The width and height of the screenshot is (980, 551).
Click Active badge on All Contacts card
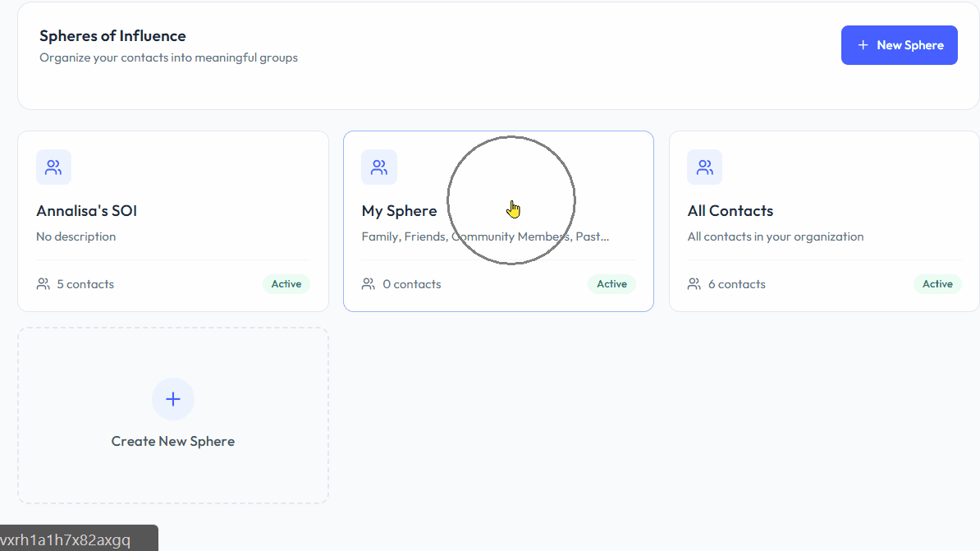[x=937, y=284]
